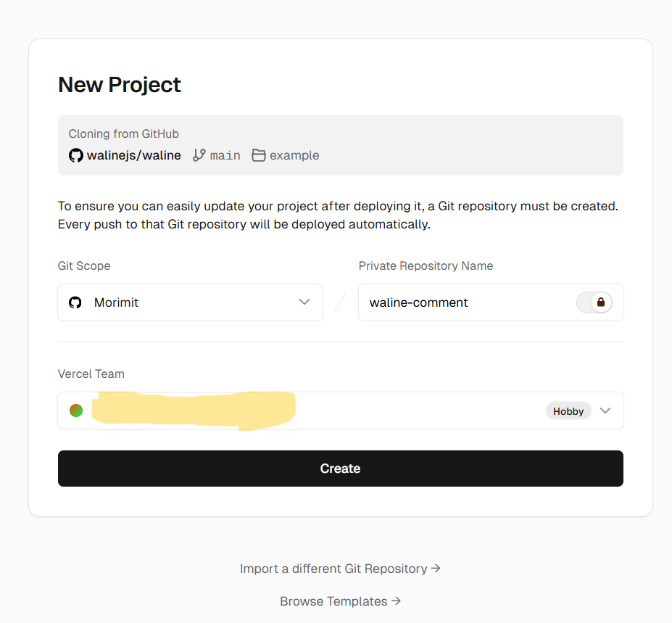Click the walinejs/waline repository name
This screenshot has height=623, width=672.
134,155
